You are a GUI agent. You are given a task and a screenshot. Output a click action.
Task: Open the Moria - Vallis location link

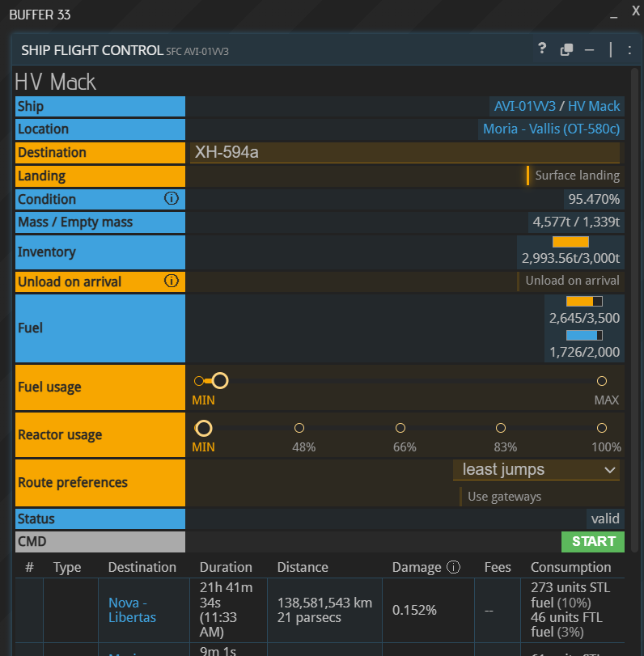(551, 129)
